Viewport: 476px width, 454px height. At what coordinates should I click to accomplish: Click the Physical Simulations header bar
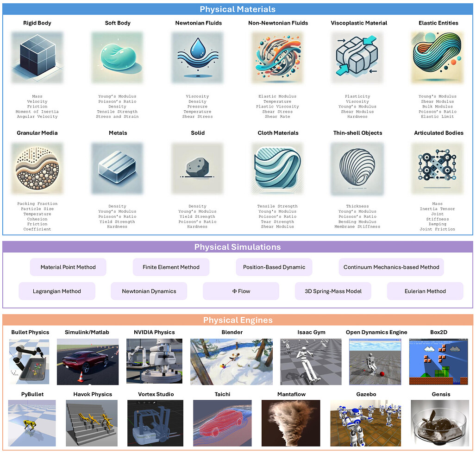tap(238, 247)
